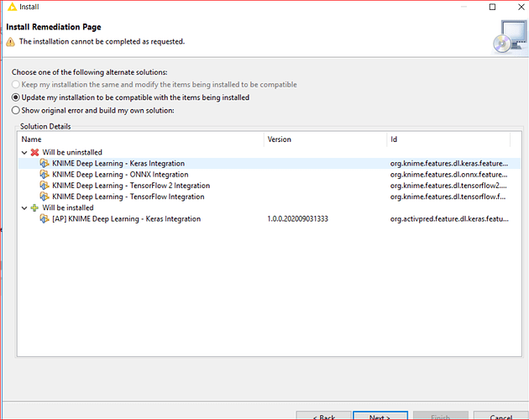Cancel the installation dialog
Image resolution: width=529 pixels, height=420 pixels.
coord(501,416)
